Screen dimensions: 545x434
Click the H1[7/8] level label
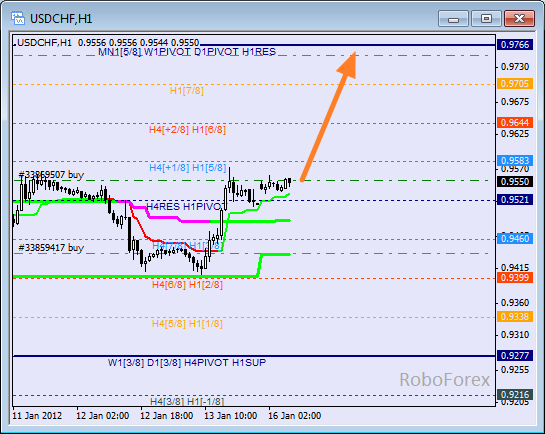point(187,91)
